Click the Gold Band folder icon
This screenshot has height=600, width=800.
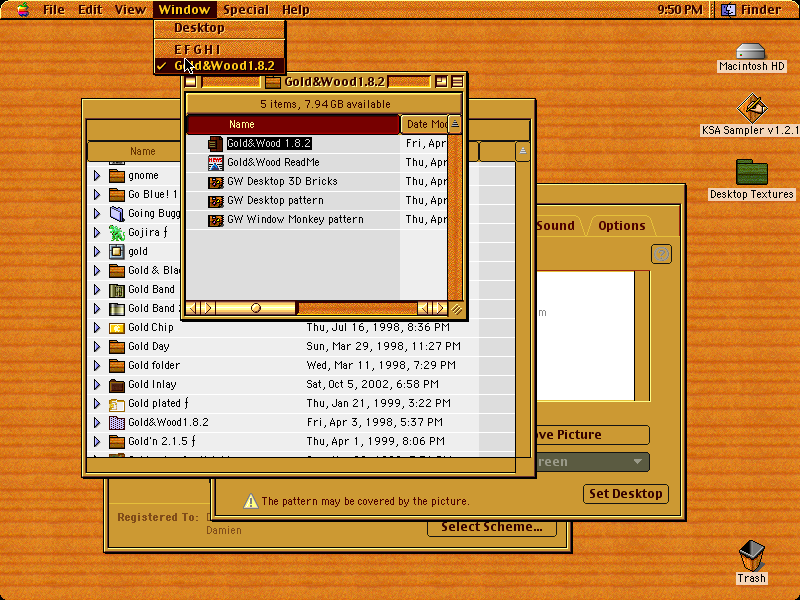117,290
